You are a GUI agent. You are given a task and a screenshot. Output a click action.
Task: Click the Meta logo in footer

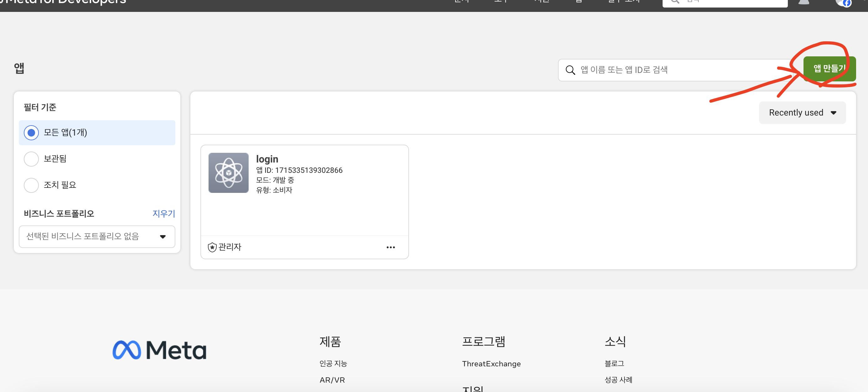tap(159, 350)
